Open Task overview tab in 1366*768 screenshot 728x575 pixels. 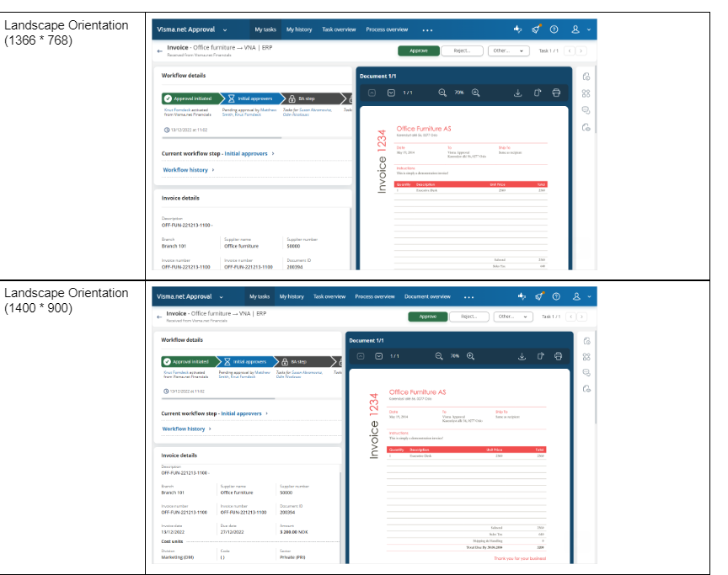pyautogui.click(x=339, y=29)
